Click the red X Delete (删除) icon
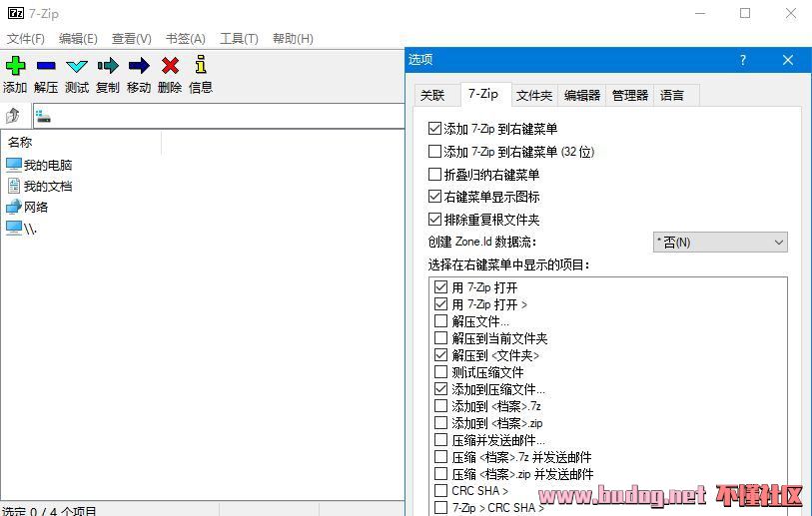812x516 pixels. coord(170,66)
